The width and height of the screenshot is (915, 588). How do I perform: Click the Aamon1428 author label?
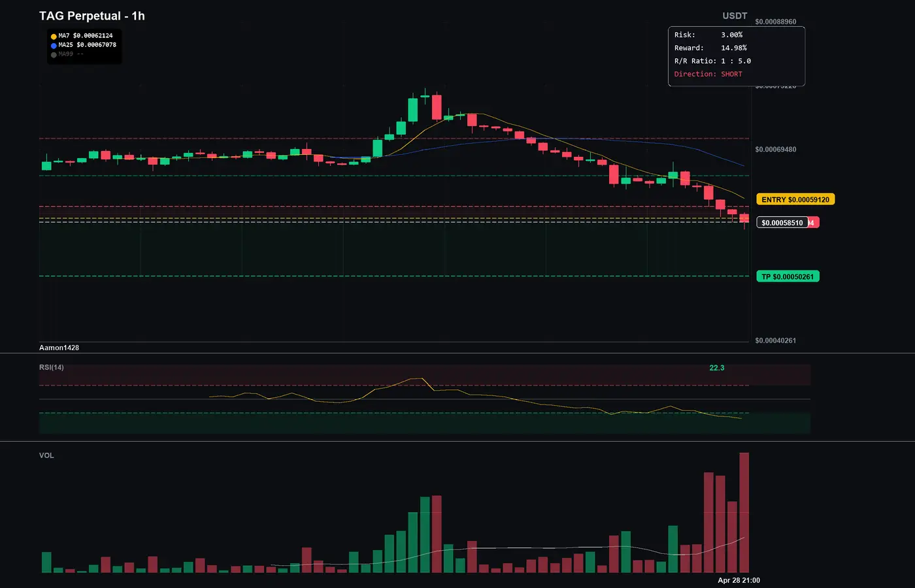tap(59, 348)
